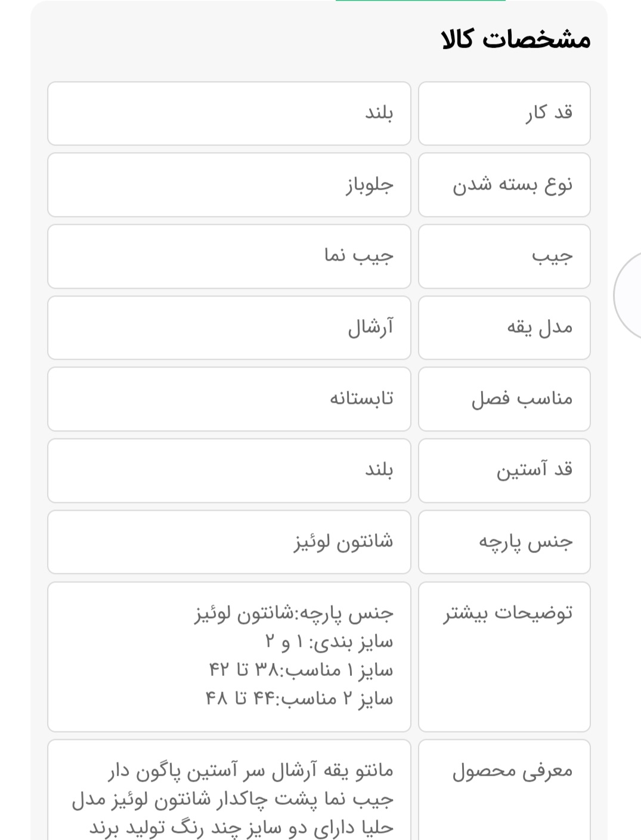Viewport: 641px width, 840px height.
Task: Click the مشخصات کالا heading
Action: click(x=516, y=39)
